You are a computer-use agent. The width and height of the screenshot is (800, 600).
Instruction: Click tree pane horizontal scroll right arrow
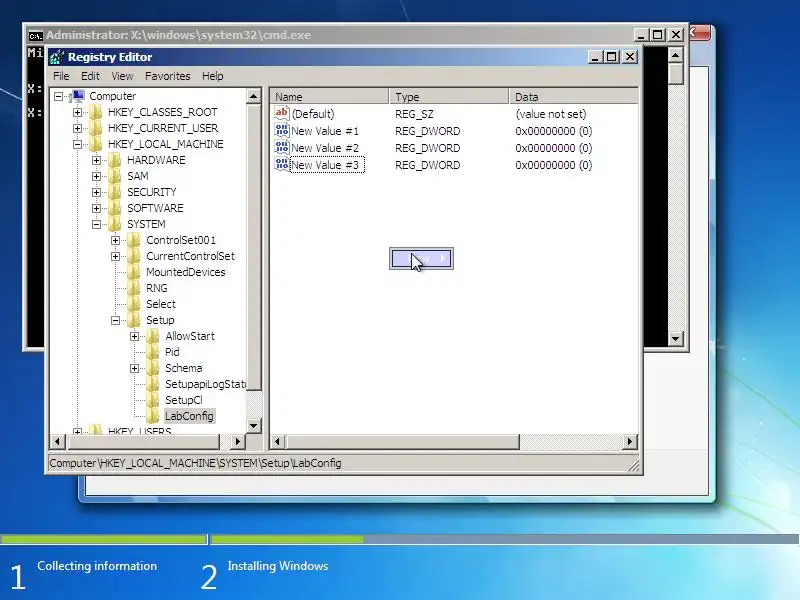coord(237,441)
